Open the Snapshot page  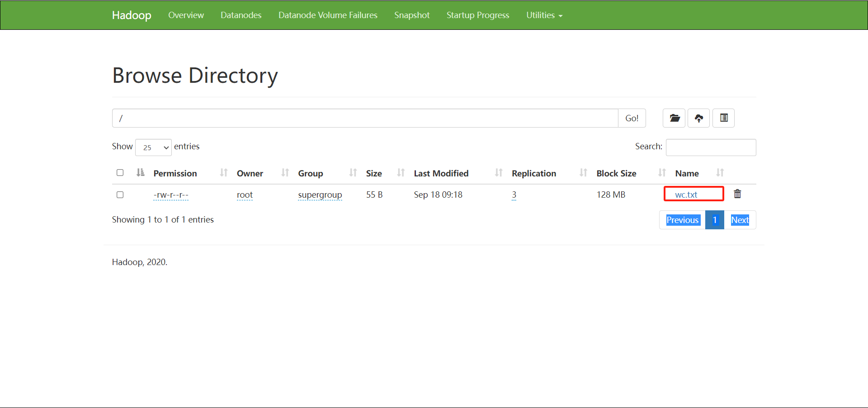[412, 15]
